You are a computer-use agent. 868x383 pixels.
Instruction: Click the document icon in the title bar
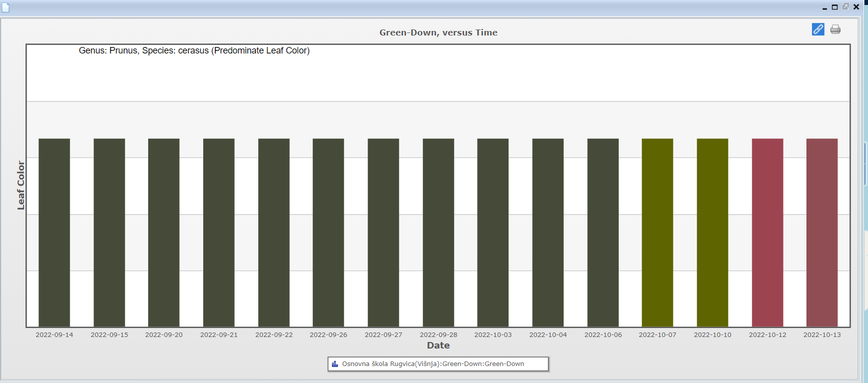click(6, 7)
